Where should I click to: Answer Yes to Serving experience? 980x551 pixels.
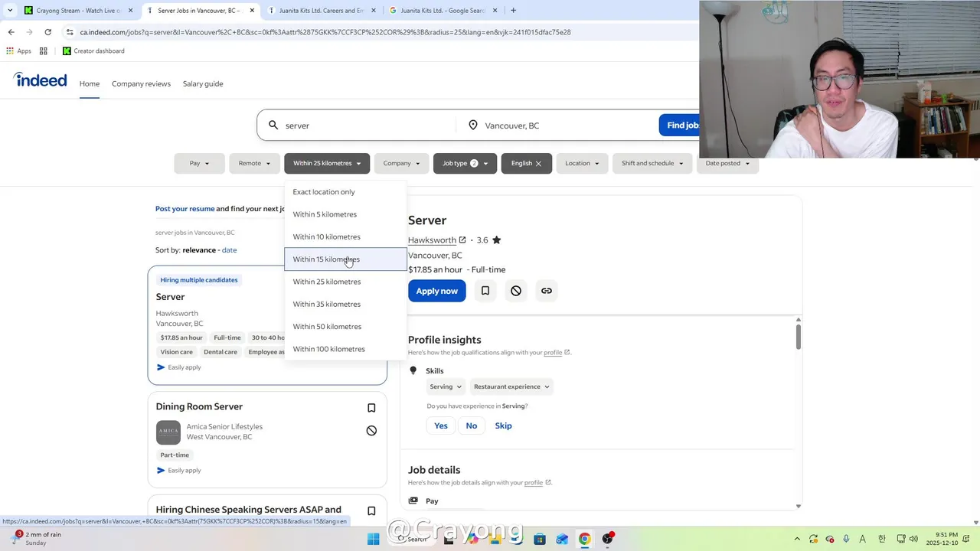tap(441, 425)
